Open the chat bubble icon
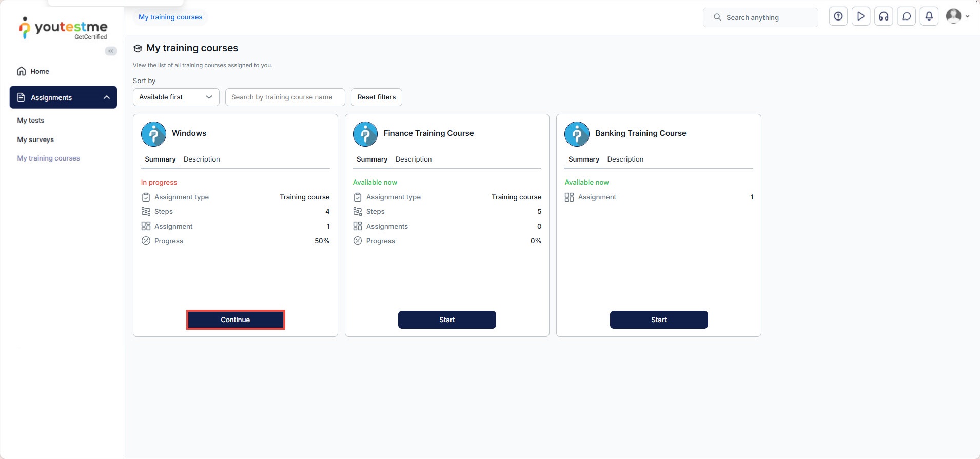 coord(906,16)
